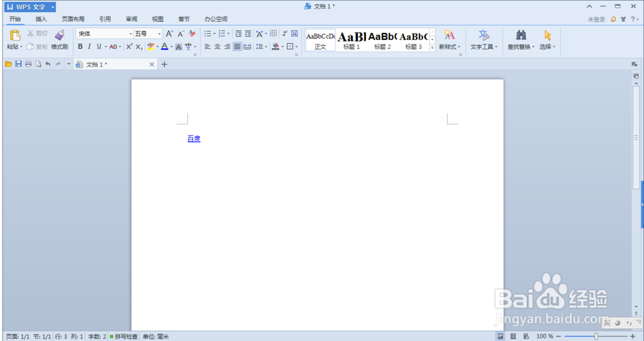Expand the styles gallery more button
Image resolution: width=644 pixels, height=341 pixels.
[x=432, y=48]
